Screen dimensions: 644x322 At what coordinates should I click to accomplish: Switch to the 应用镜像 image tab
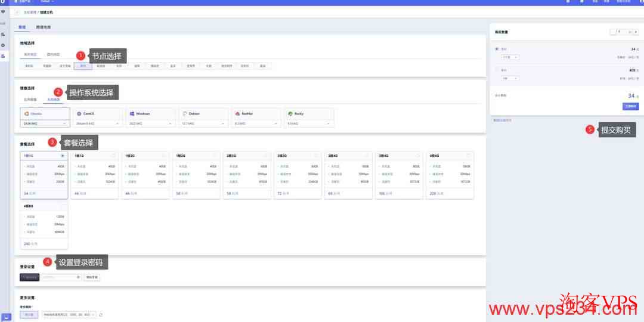click(x=30, y=99)
